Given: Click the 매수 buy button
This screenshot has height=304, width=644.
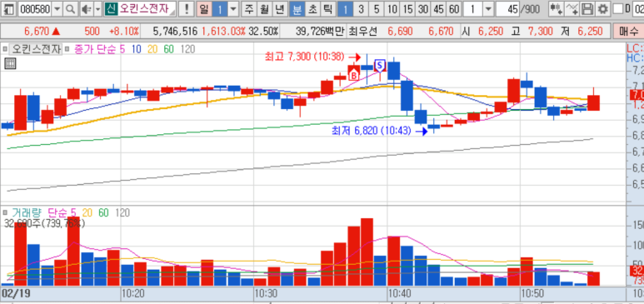Looking at the screenshot, I should click(x=628, y=31).
